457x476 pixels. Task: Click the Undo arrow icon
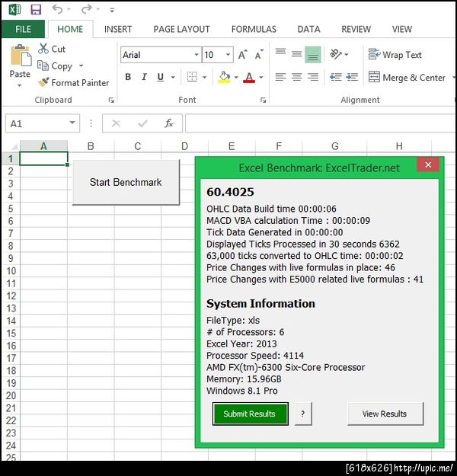[57, 9]
